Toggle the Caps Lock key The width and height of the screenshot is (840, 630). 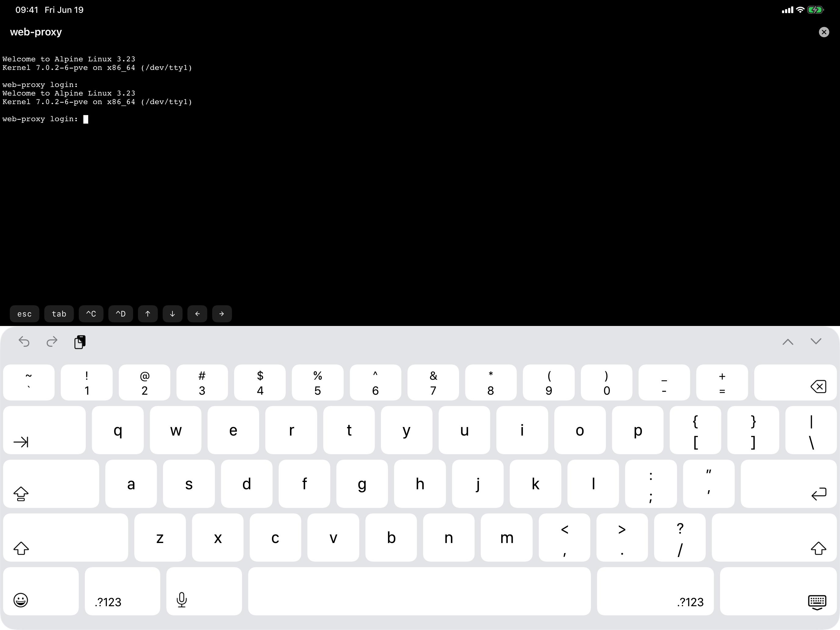51,483
